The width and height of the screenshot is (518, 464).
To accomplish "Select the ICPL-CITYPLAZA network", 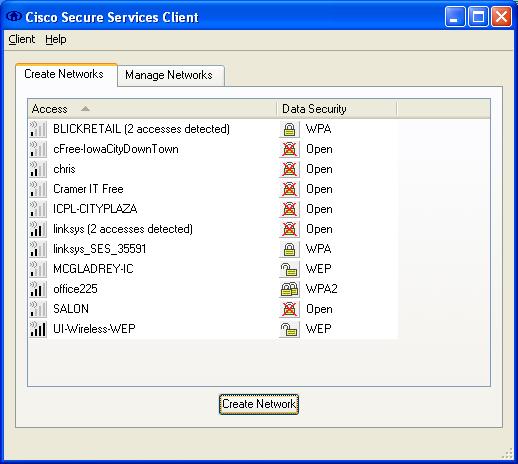I will (95, 209).
